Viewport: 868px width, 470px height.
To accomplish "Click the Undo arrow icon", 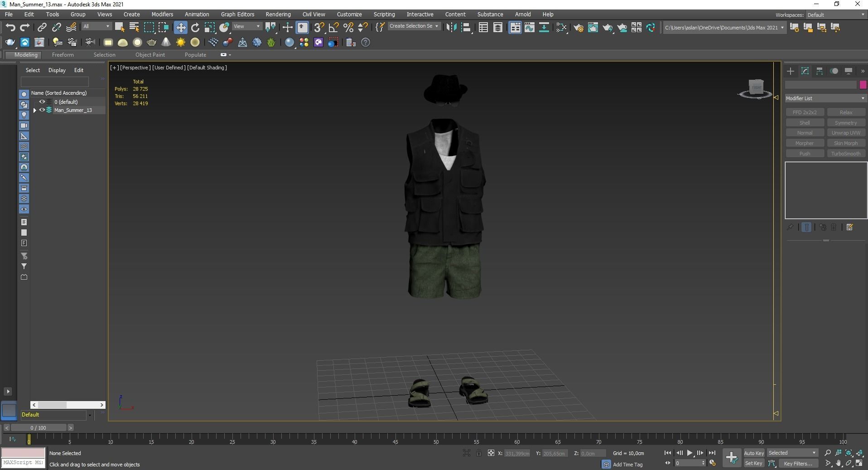I will click(10, 28).
